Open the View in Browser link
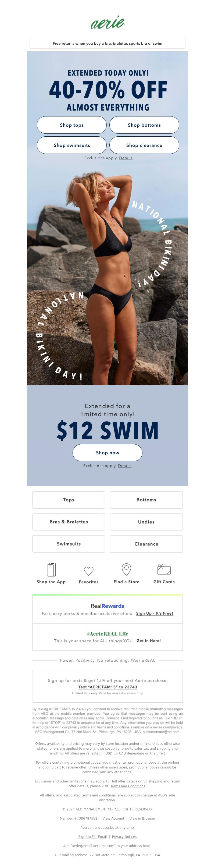The height and width of the screenshot is (868, 215). click(142, 818)
